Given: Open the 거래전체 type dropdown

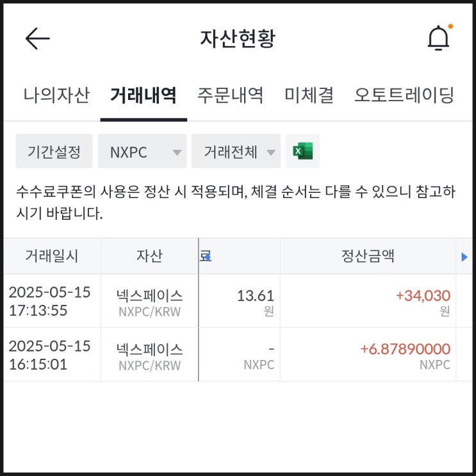Looking at the screenshot, I should pos(236,152).
